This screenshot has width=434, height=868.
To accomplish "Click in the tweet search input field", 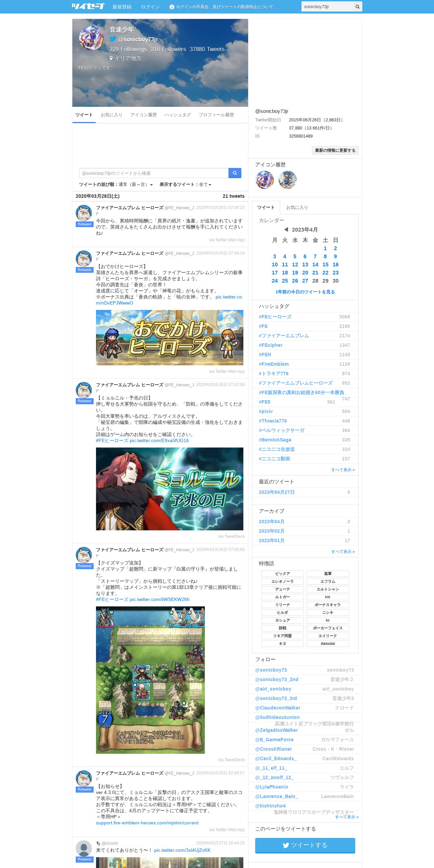I will tap(154, 173).
